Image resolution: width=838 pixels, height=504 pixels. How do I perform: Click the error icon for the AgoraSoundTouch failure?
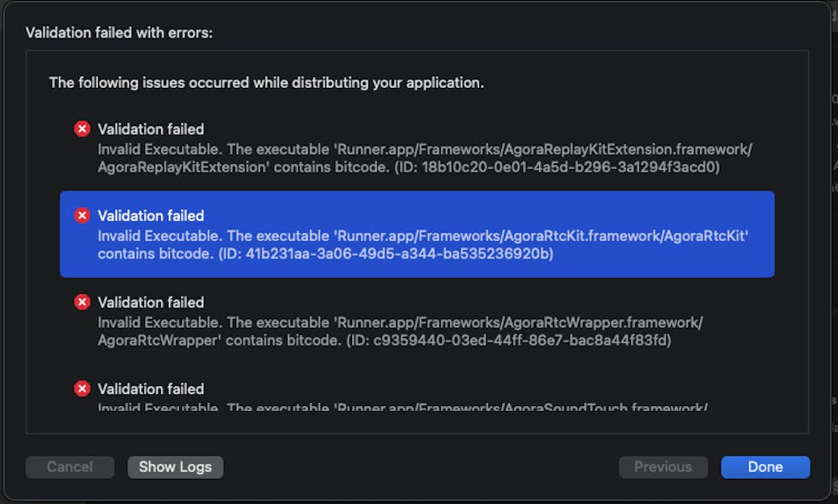(82, 388)
